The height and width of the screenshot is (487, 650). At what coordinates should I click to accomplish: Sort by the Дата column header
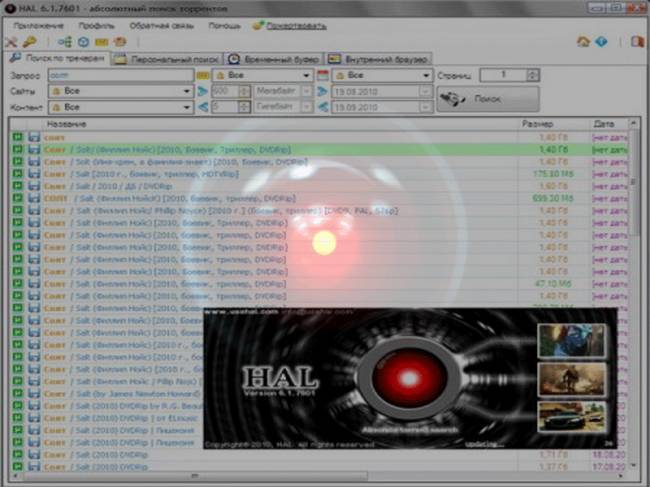[x=604, y=124]
